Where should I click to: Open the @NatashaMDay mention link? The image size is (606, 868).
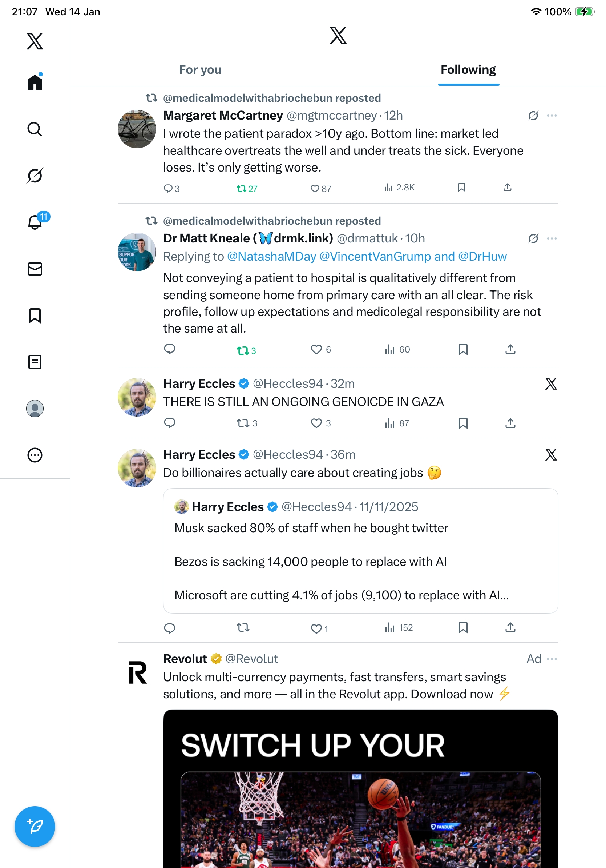pyautogui.click(x=271, y=256)
